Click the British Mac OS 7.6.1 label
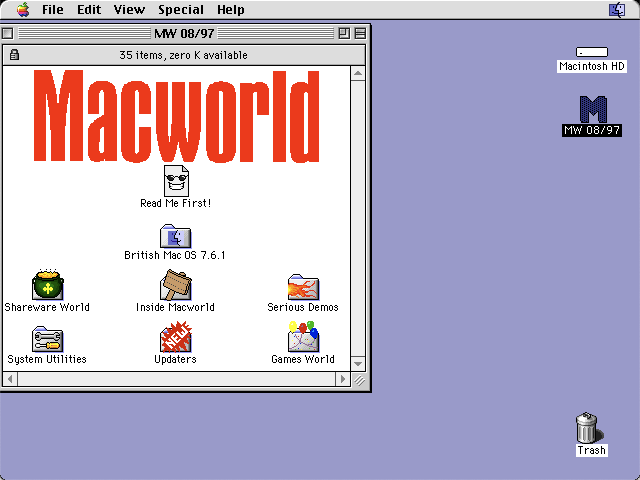Viewport: 640px width, 480px height. [175, 255]
